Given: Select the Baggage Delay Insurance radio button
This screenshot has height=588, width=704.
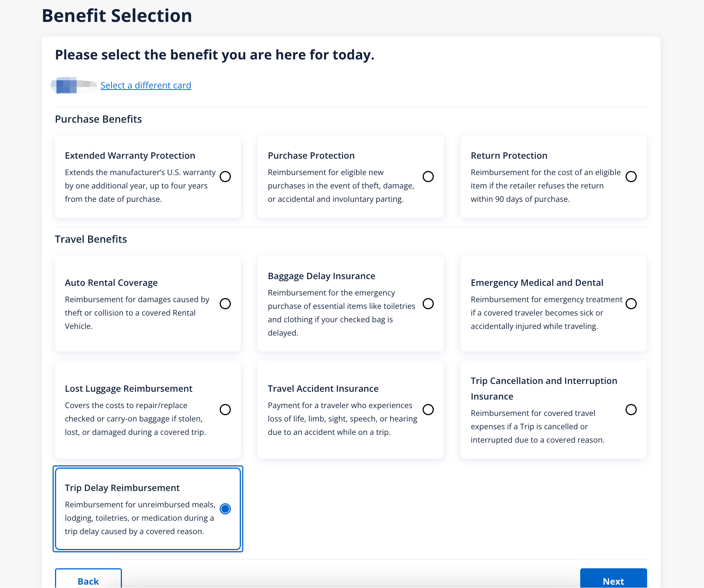Looking at the screenshot, I should click(x=428, y=304).
